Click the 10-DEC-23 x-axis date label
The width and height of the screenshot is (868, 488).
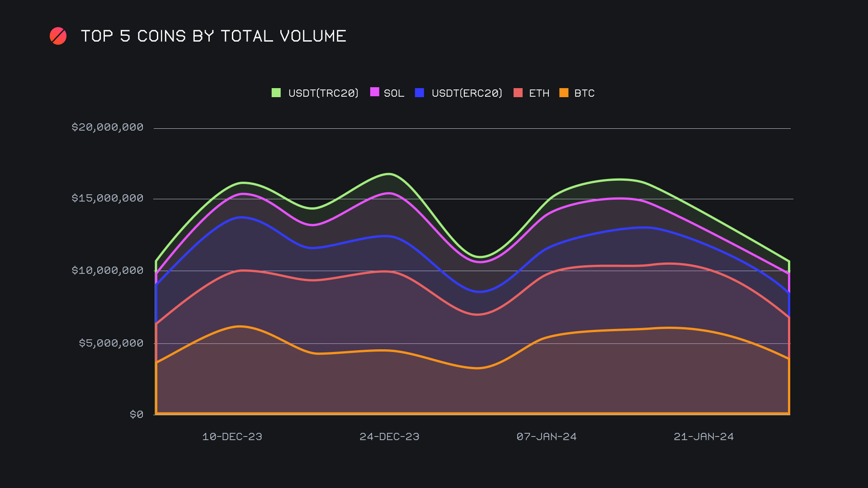point(232,436)
